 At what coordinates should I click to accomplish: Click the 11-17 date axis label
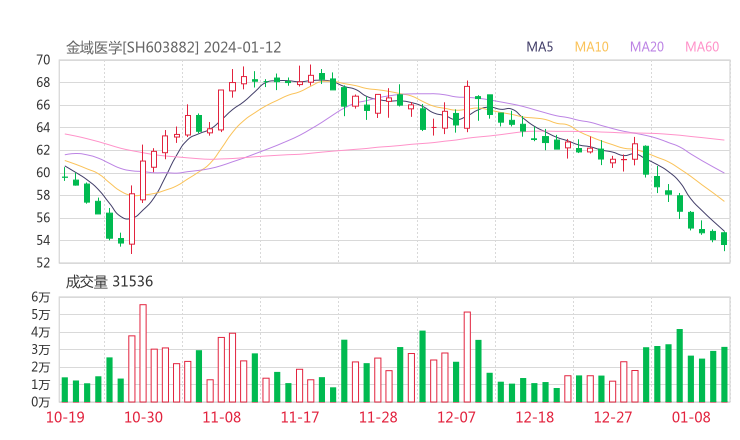coord(300,417)
